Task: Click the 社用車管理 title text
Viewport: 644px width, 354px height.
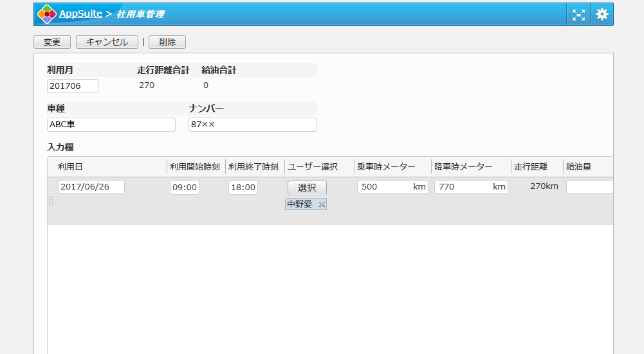Action: [x=140, y=14]
